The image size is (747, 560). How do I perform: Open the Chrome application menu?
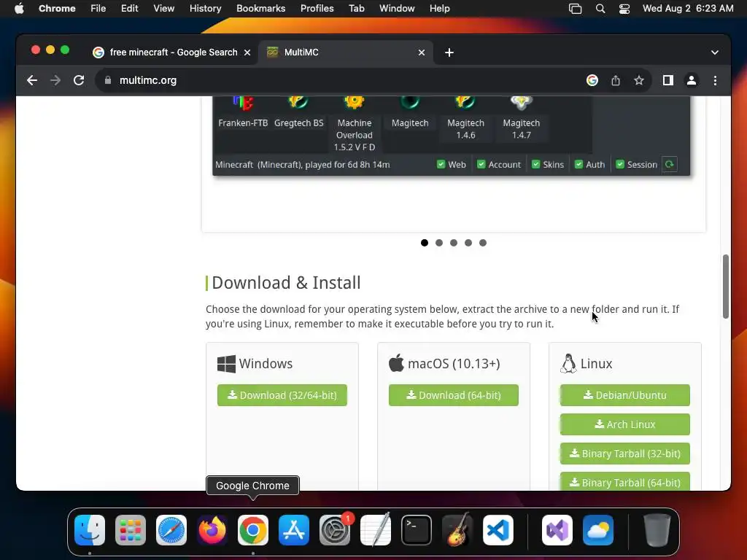[57, 9]
